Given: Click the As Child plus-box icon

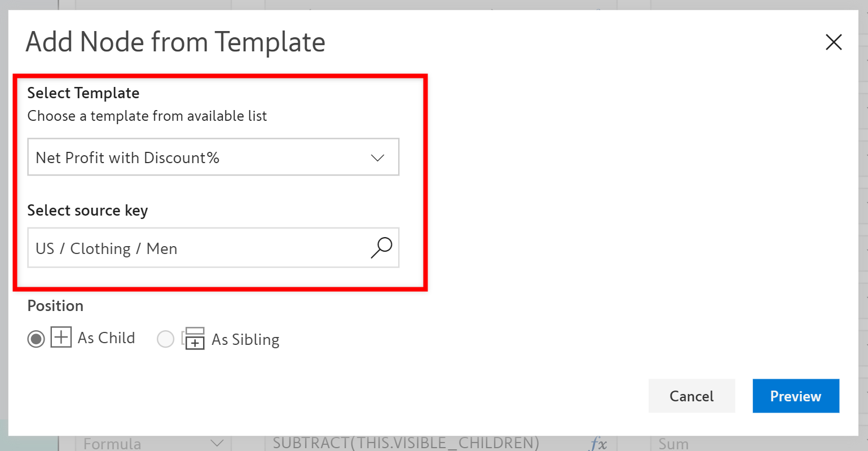Looking at the screenshot, I should [61, 338].
